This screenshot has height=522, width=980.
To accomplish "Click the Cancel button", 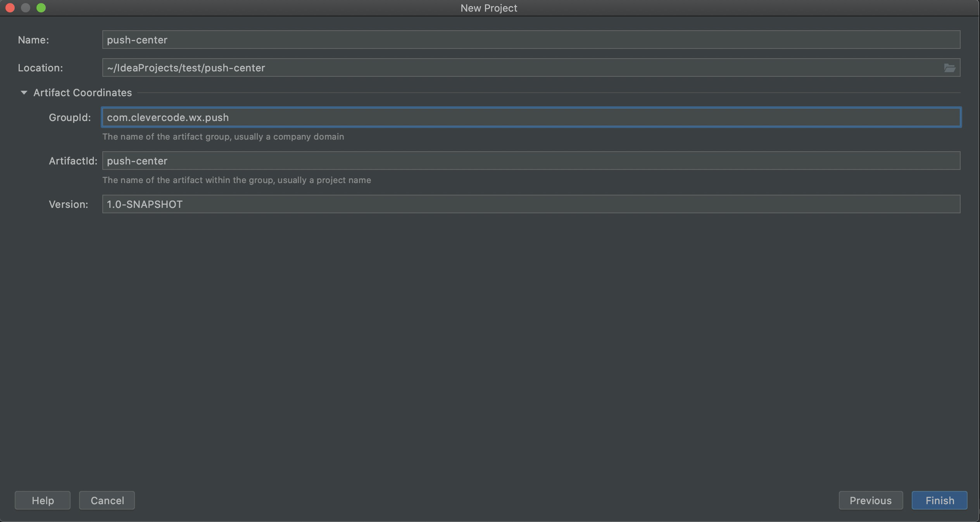I will tap(107, 500).
